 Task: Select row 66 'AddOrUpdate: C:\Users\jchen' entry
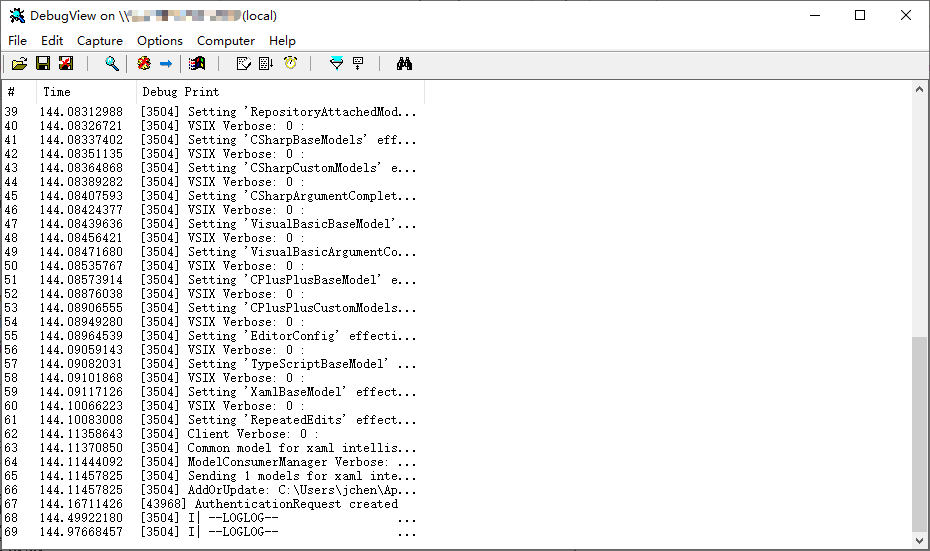[x=211, y=490]
